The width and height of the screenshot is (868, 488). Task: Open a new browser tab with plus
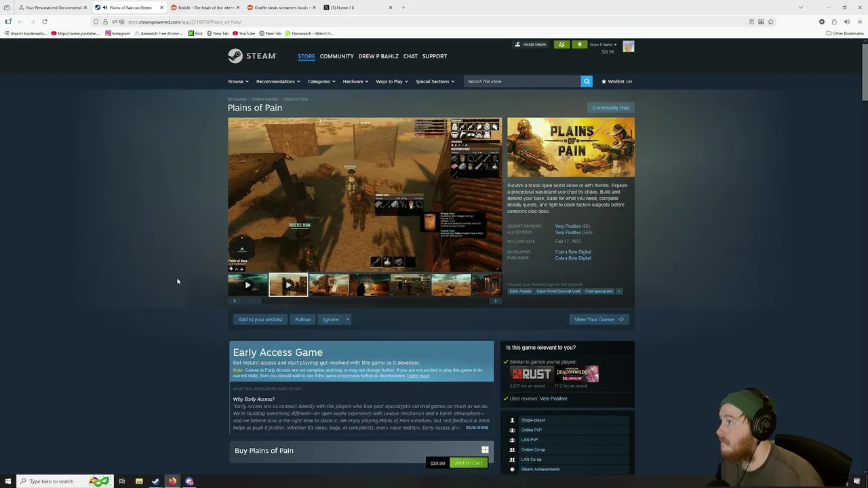[403, 7]
